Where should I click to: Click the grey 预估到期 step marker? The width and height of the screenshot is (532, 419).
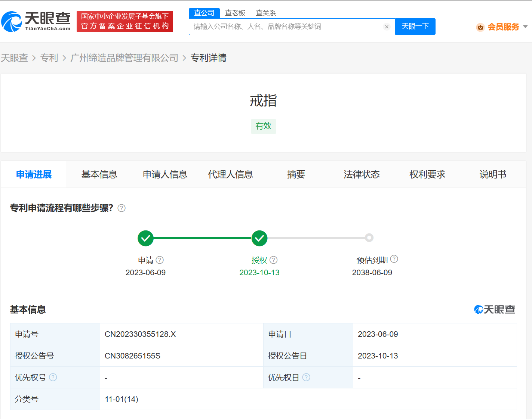tap(369, 238)
